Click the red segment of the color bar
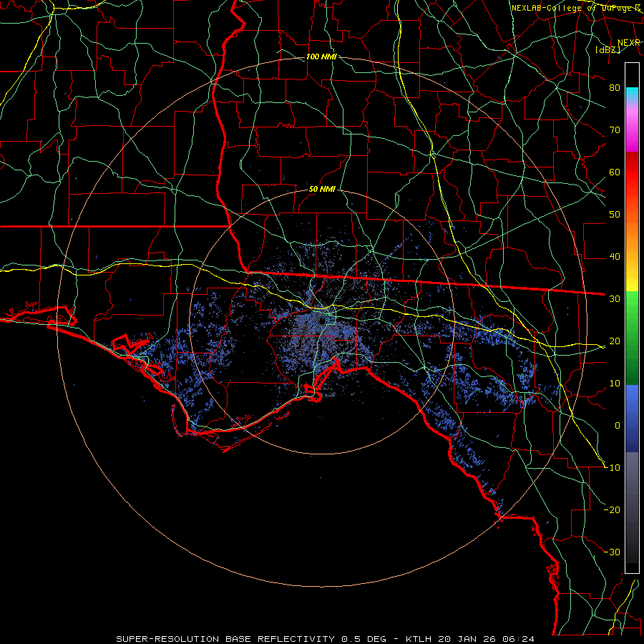Screen dimensions: 644x644 click(632, 172)
